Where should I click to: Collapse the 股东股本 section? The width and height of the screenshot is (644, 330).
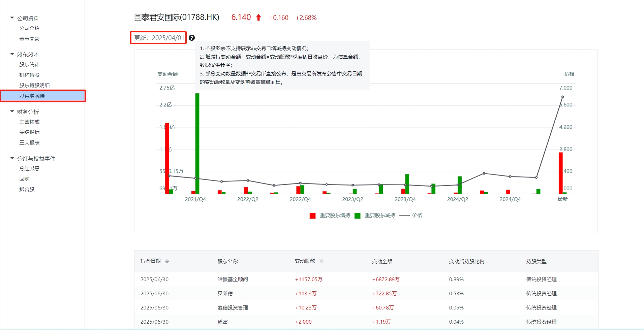[x=12, y=54]
